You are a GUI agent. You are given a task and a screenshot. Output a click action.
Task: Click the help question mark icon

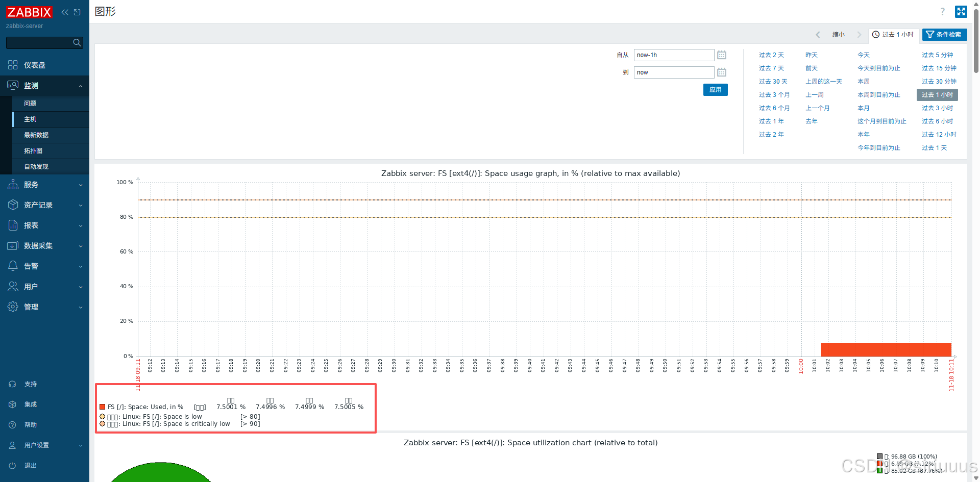click(942, 11)
